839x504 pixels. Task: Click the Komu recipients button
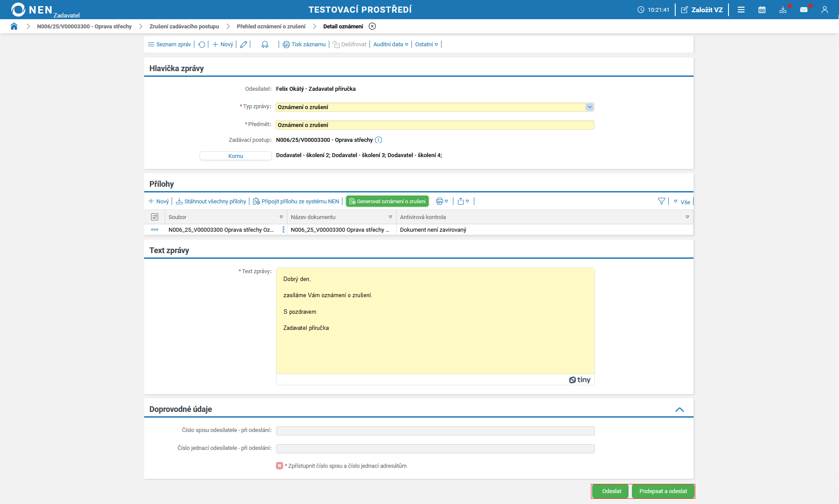tap(235, 156)
